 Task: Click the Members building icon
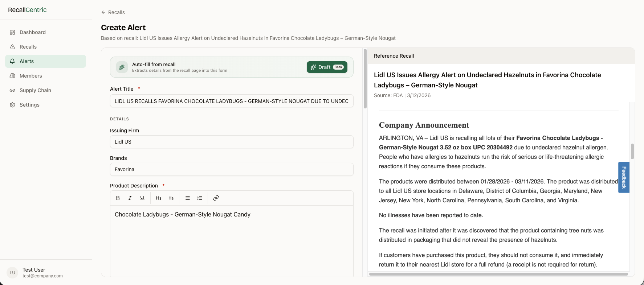(12, 76)
